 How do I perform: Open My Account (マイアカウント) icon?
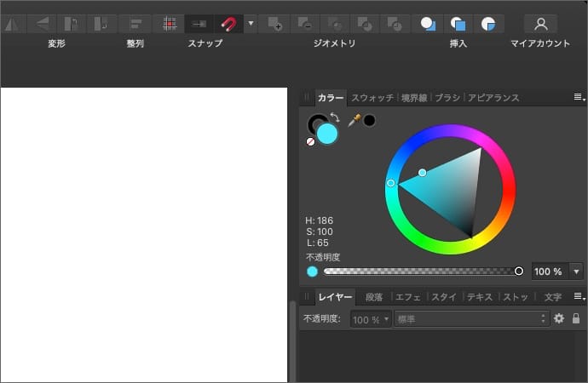pos(540,24)
